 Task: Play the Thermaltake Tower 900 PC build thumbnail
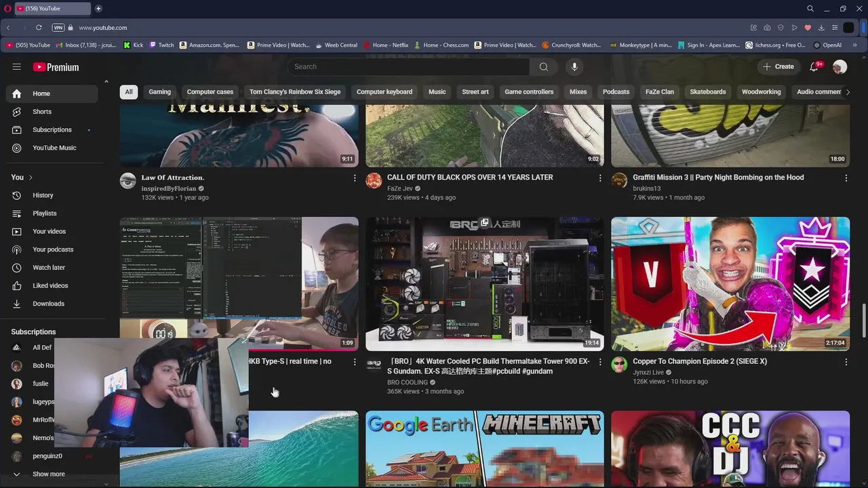(484, 283)
